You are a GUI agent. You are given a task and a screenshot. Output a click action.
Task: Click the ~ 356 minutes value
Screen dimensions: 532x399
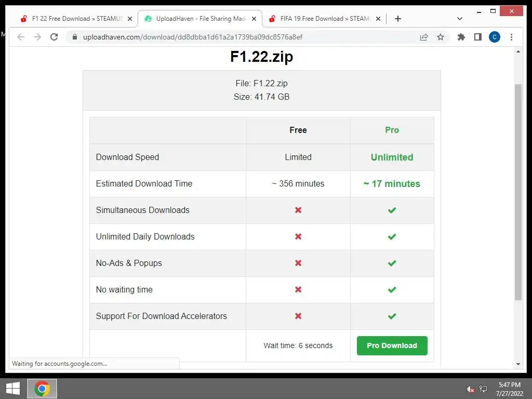point(298,183)
